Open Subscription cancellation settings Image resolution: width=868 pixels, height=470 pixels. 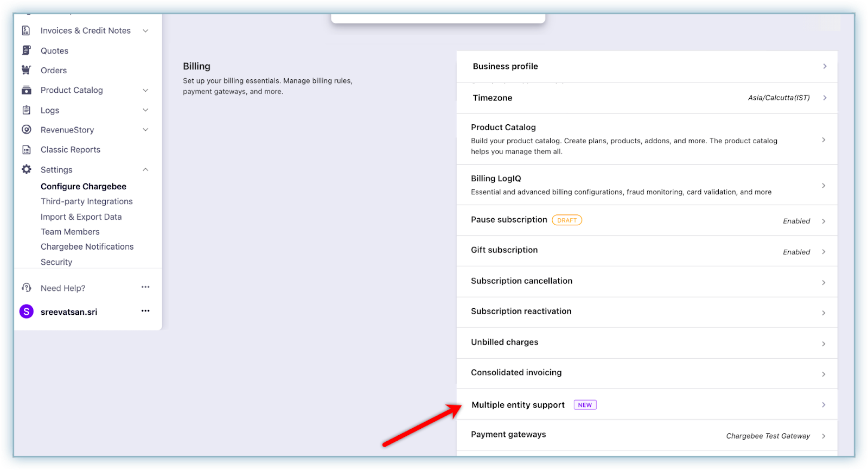point(647,282)
